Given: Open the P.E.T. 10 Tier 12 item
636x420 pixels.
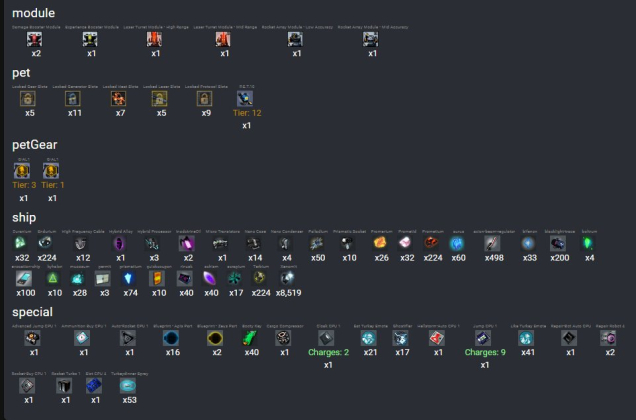Looking at the screenshot, I should click(x=247, y=99).
